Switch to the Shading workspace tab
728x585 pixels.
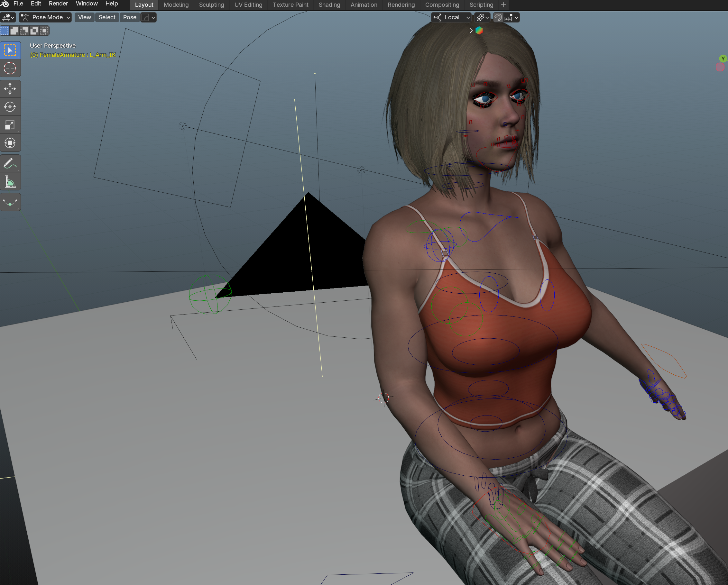click(x=329, y=5)
